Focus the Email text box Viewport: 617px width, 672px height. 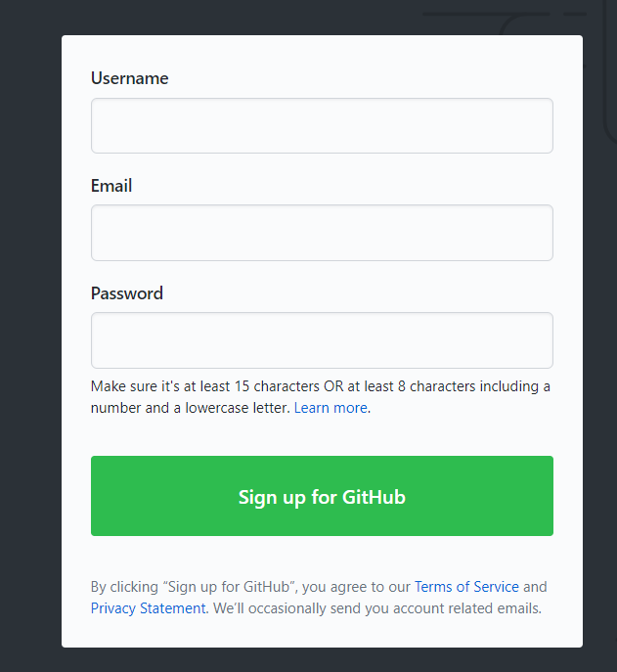pyautogui.click(x=322, y=233)
